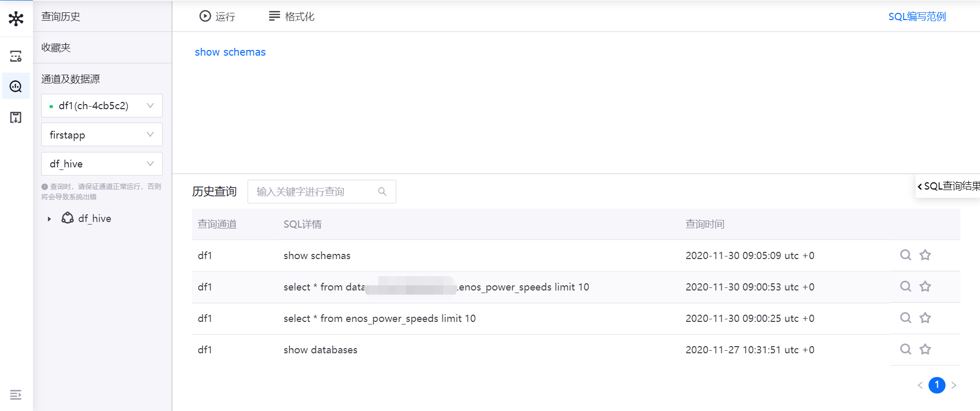Click the SQL详情 column header
The height and width of the screenshot is (411, 980).
click(x=303, y=224)
